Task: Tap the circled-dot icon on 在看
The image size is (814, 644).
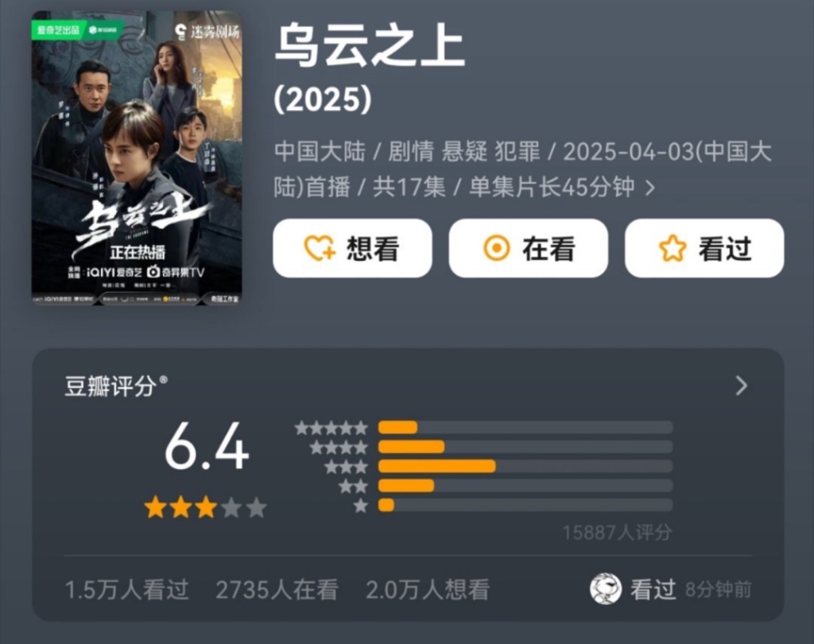Action: 497,248
